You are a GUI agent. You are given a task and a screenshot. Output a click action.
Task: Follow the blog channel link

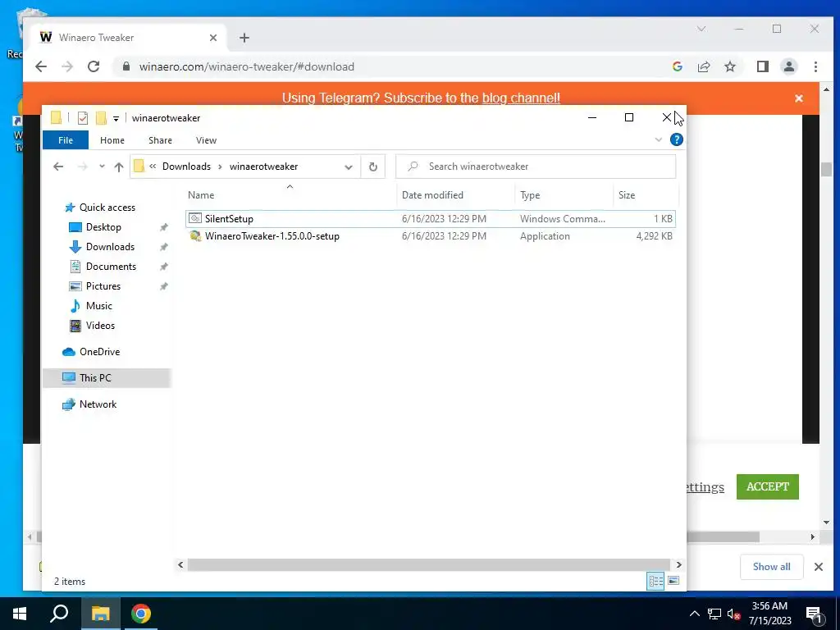tap(521, 98)
